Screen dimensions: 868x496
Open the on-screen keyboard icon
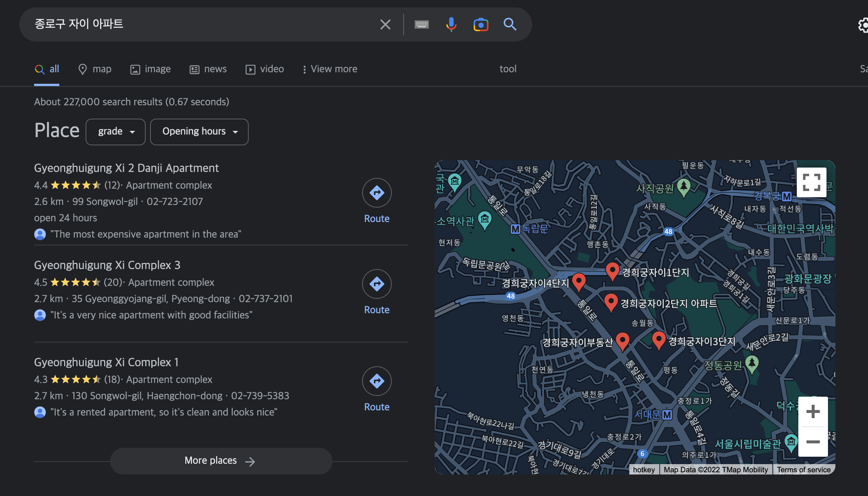click(x=421, y=24)
